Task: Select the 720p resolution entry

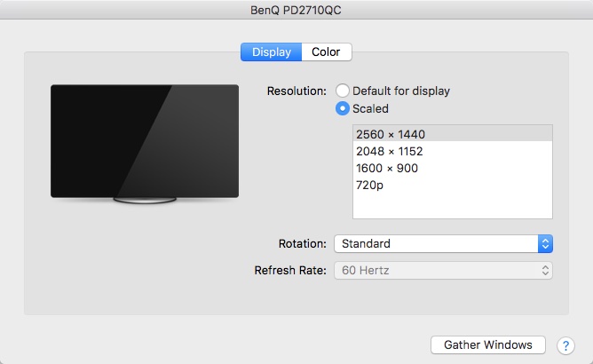Action: click(453, 185)
